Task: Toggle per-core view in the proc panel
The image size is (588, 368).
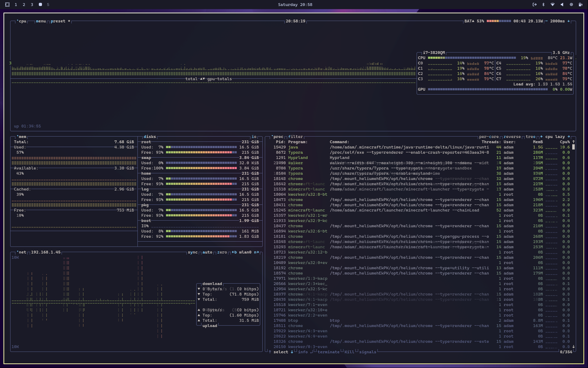Action: (489, 137)
